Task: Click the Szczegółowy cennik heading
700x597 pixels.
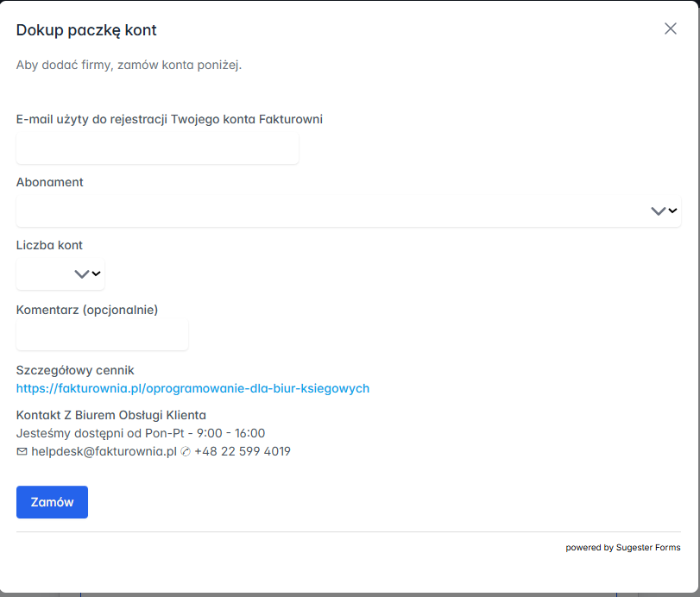Action: (x=75, y=370)
